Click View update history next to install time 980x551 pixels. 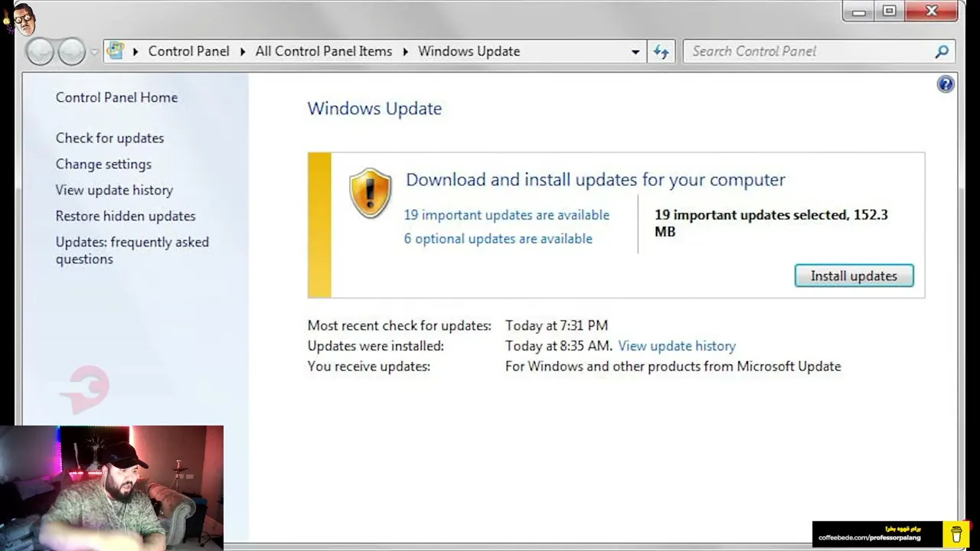677,346
